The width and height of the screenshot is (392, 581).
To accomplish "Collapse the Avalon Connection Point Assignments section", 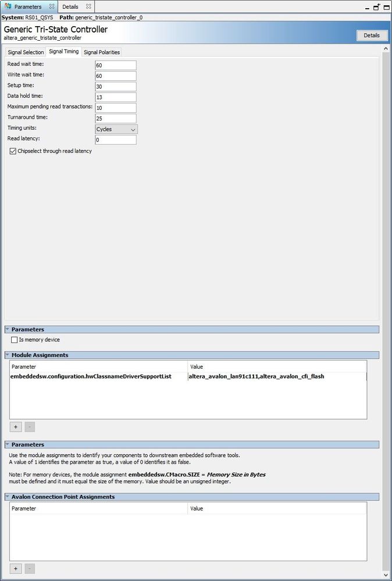I will click(x=8, y=497).
